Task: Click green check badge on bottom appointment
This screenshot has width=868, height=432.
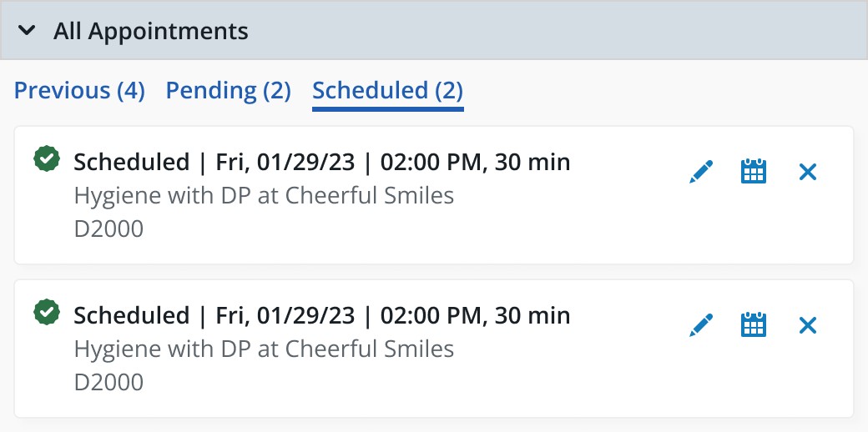Action: coord(47,312)
